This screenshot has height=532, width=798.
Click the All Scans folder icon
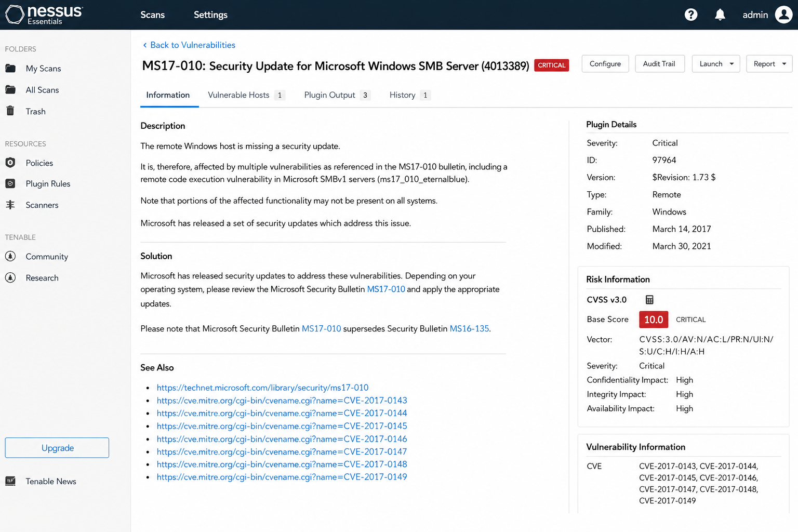tap(10, 89)
